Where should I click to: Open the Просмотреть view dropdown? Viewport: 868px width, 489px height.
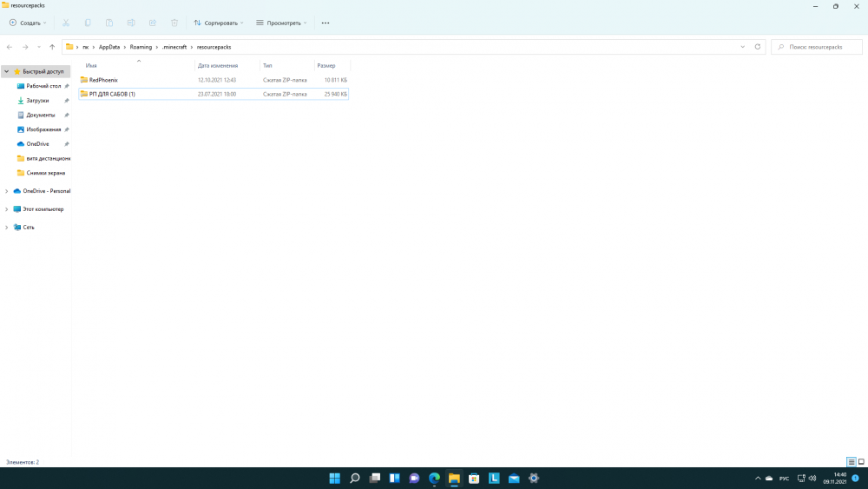(x=281, y=23)
